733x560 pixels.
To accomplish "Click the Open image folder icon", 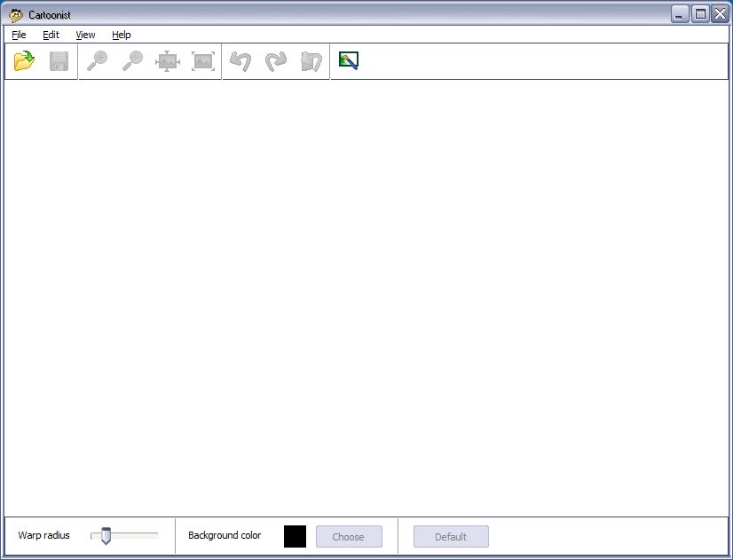I will (24, 60).
